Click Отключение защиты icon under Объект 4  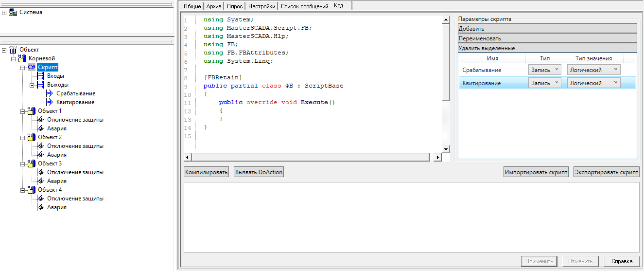tap(41, 199)
